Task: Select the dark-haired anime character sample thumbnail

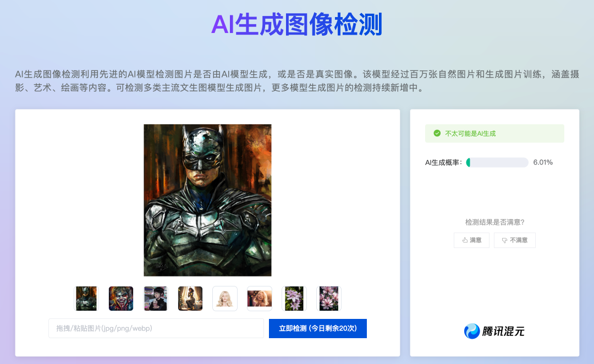Action: 156,299
